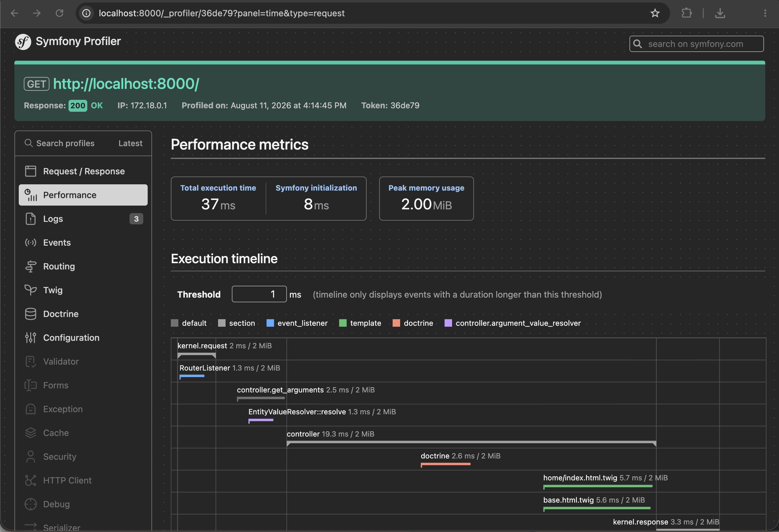
Task: Click the Logs document icon
Action: [x=31, y=218]
